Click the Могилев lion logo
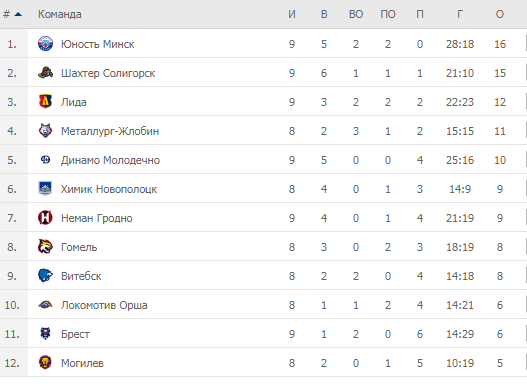527x391 pixels. (45, 362)
